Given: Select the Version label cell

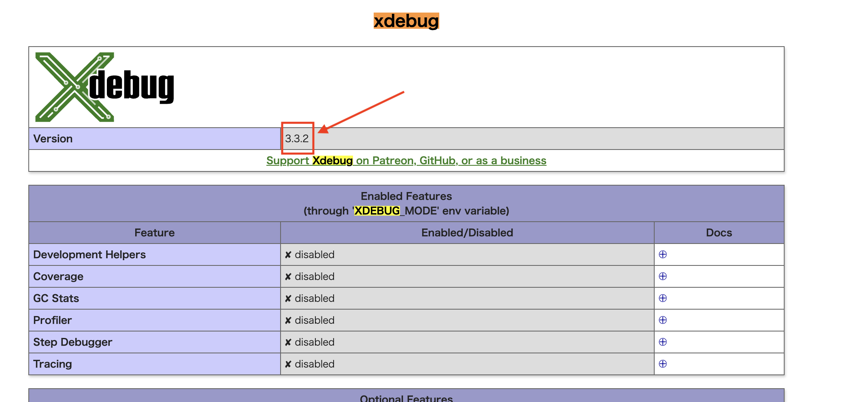Looking at the screenshot, I should coord(155,139).
